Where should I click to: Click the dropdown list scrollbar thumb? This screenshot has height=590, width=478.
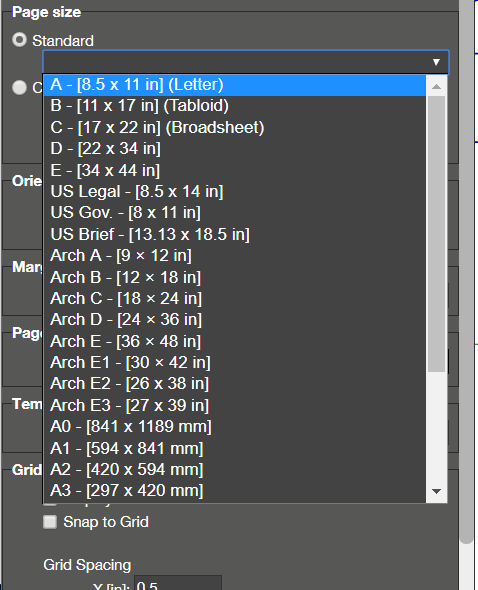pyautogui.click(x=437, y=234)
